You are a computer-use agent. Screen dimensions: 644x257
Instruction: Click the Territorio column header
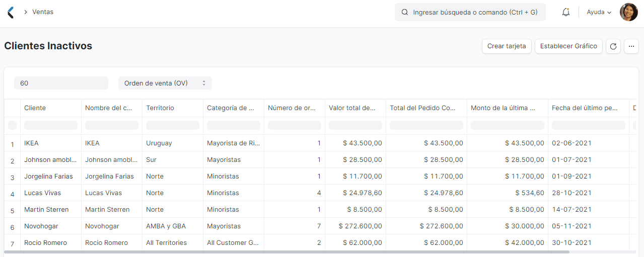(x=172, y=108)
